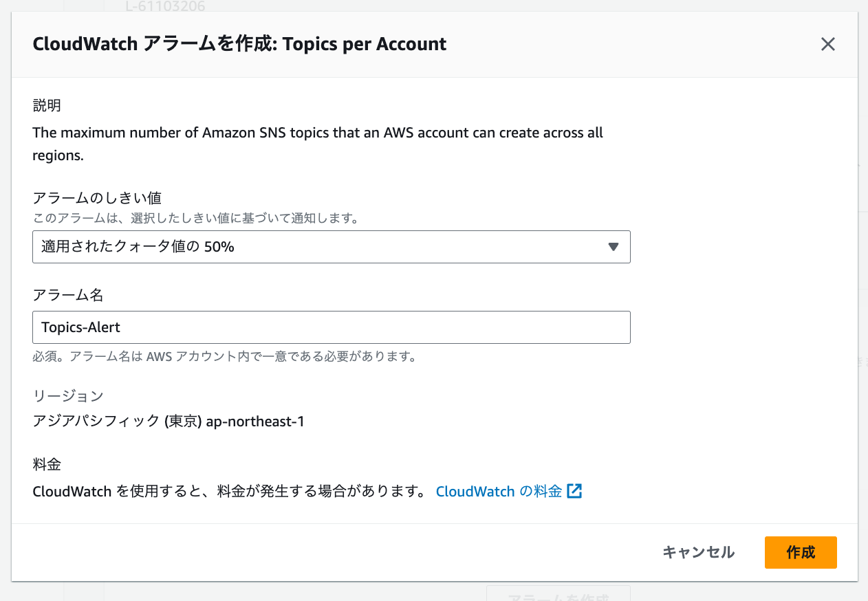The width and height of the screenshot is (868, 601).
Task: Select a different quota threshold percentage
Action: (x=332, y=246)
